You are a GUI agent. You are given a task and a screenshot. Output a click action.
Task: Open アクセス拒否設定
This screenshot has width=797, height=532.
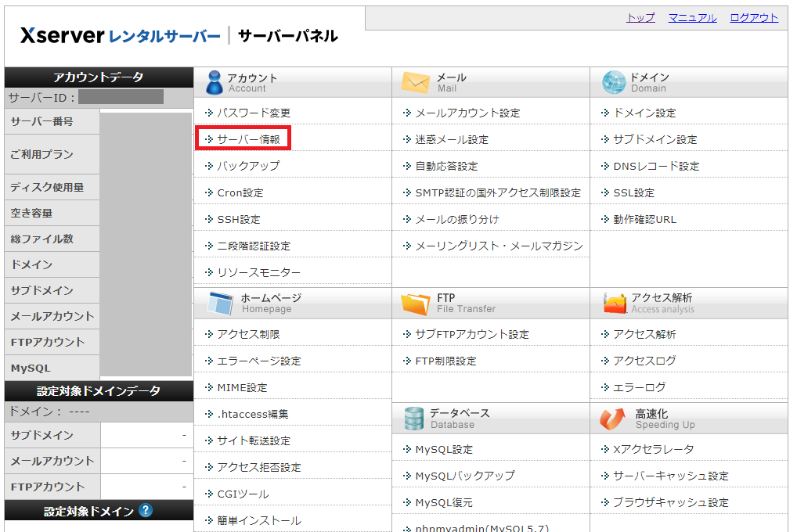click(258, 468)
